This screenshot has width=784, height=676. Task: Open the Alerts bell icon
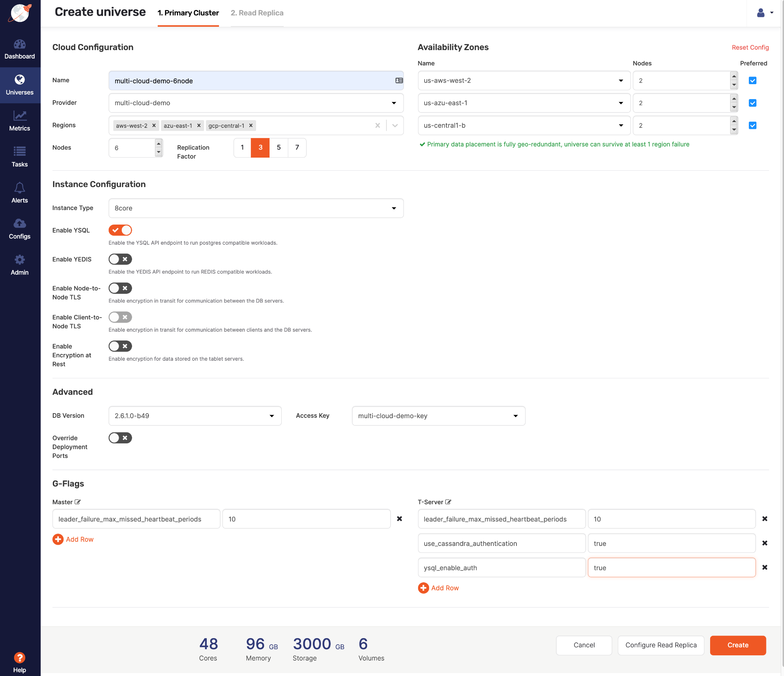(x=20, y=188)
